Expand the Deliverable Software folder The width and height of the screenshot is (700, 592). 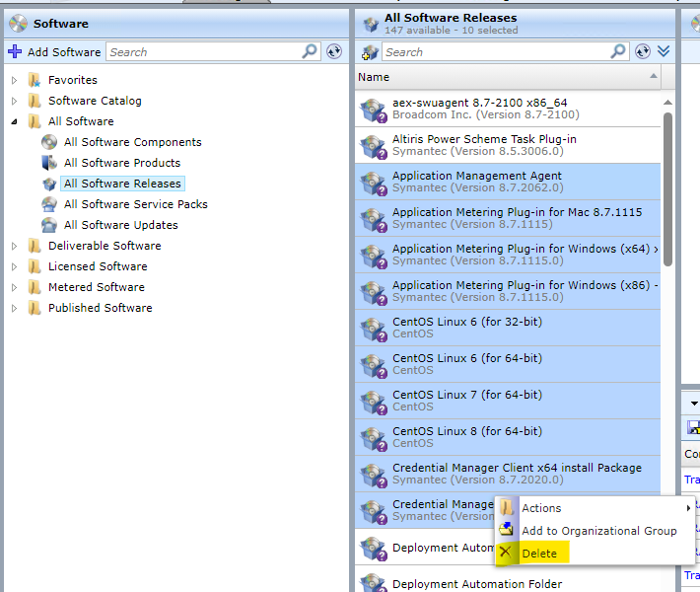click(14, 246)
